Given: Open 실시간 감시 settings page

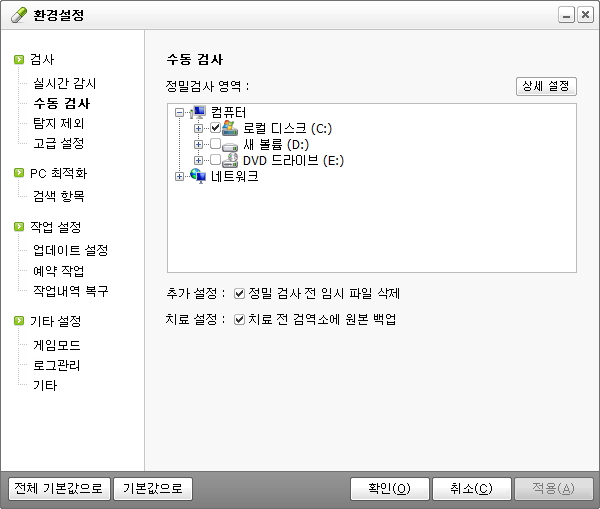Looking at the screenshot, I should [x=64, y=83].
